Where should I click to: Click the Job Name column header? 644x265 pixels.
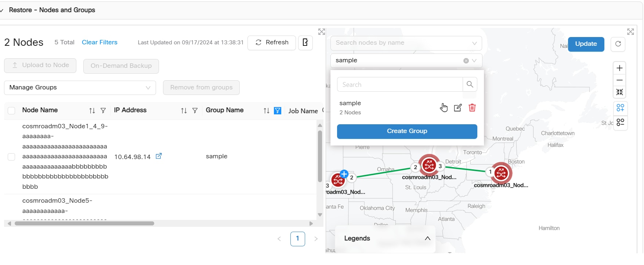pos(303,111)
